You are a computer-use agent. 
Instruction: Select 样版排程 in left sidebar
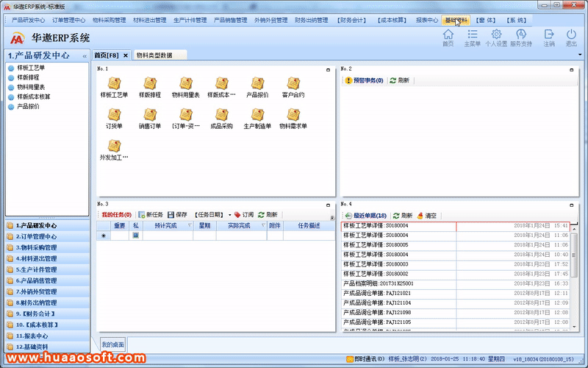[28, 77]
